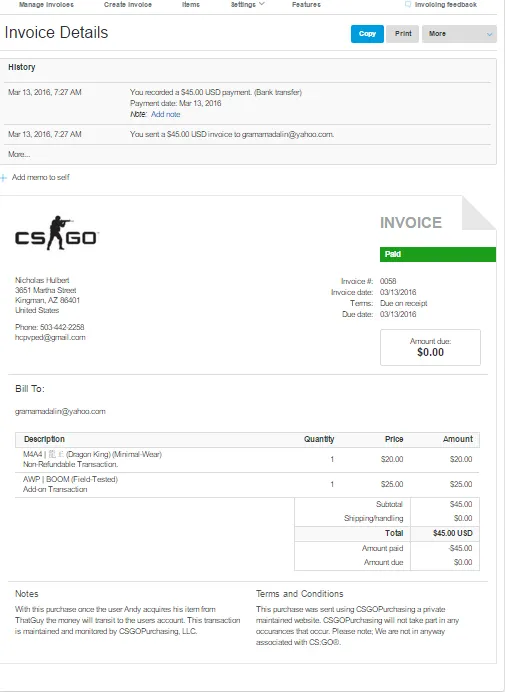The width and height of the screenshot is (505, 692).
Task: Click the Add memo to self link
Action: tap(41, 177)
